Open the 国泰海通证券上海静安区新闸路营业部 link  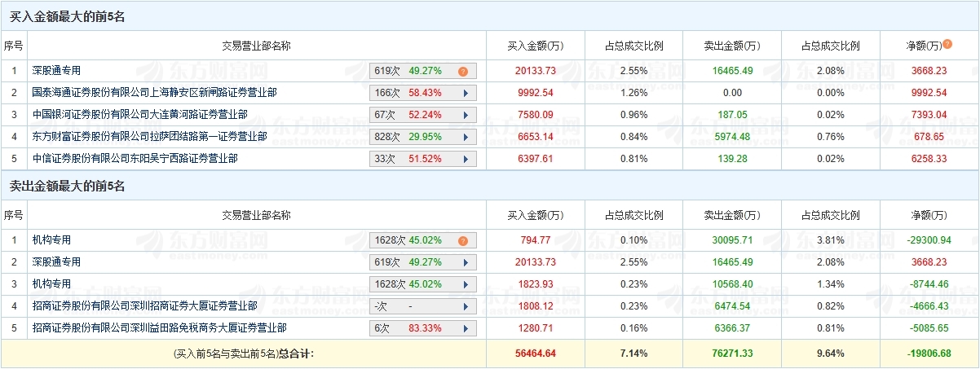click(155, 93)
